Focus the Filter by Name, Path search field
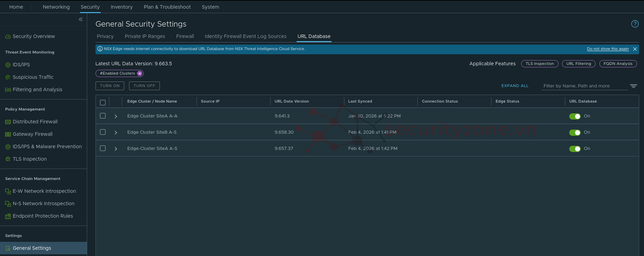This screenshot has width=644, height=256. coord(584,86)
